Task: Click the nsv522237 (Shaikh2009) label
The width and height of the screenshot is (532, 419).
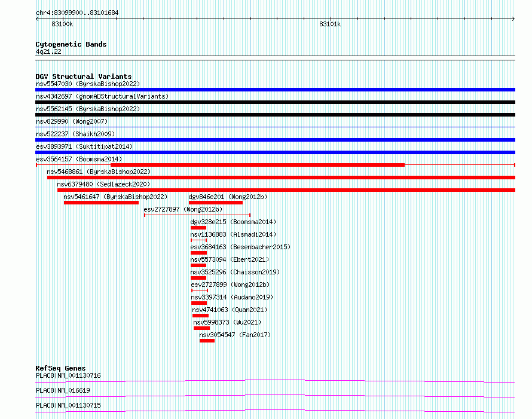Action: coord(75,134)
